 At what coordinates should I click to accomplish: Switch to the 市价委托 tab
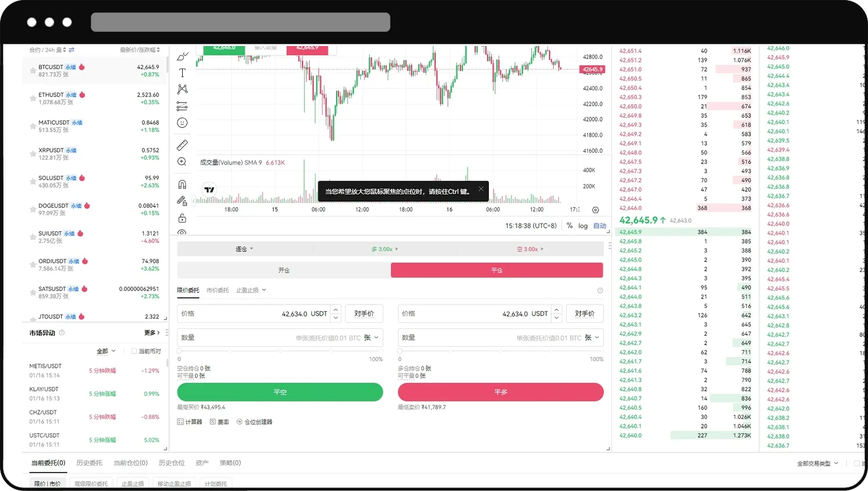click(218, 290)
